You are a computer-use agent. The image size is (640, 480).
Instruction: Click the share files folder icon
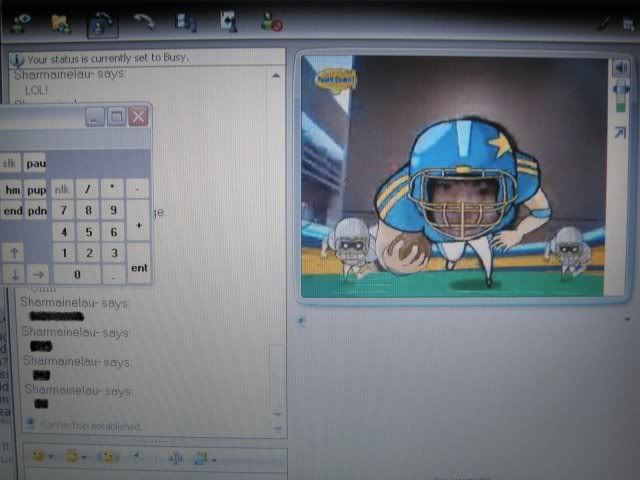[x=62, y=20]
